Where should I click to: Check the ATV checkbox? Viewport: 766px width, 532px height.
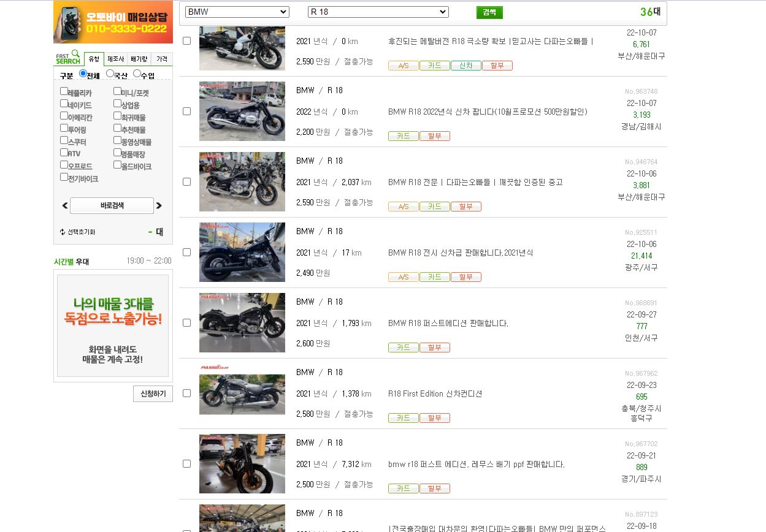(64, 153)
